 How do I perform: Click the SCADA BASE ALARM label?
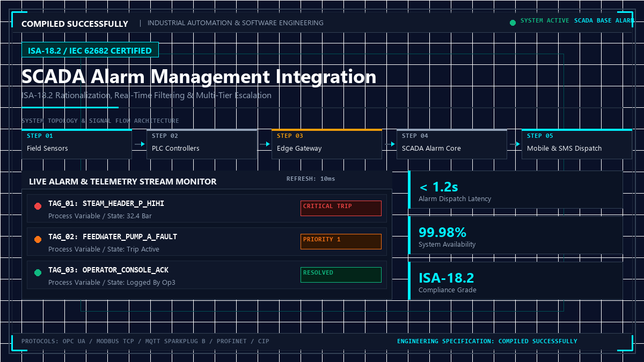pyautogui.click(x=604, y=20)
